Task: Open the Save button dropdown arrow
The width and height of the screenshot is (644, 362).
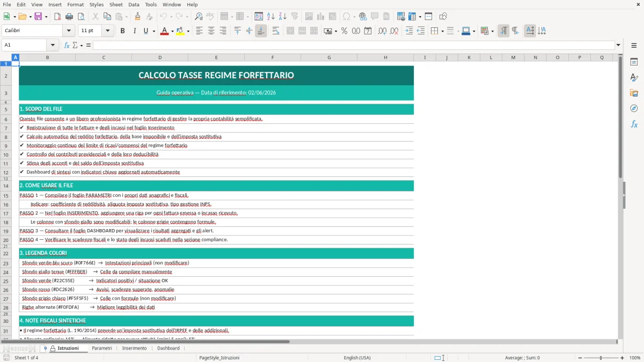Action: [x=46, y=17]
